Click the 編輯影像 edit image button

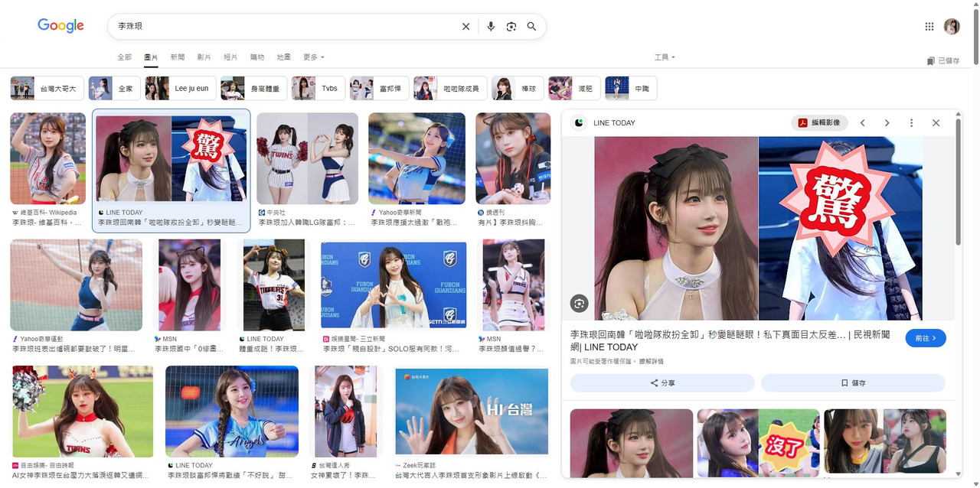coord(819,123)
